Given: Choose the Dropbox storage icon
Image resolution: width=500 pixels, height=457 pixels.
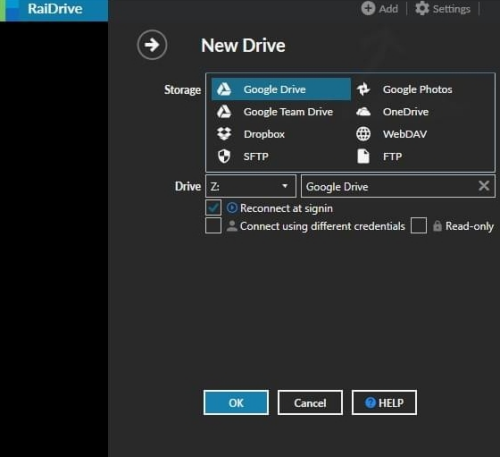Looking at the screenshot, I should pos(224,134).
